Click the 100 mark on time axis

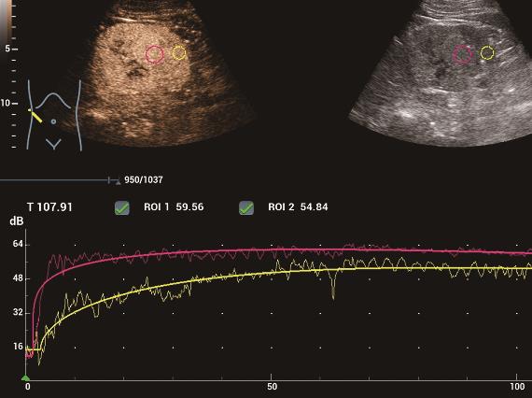click(x=517, y=387)
